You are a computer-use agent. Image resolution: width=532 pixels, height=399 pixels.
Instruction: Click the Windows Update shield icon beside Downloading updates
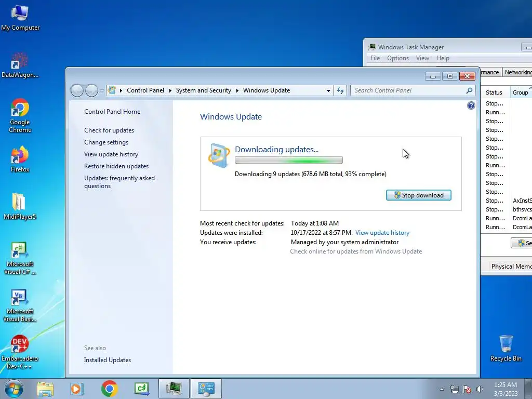[219, 156]
